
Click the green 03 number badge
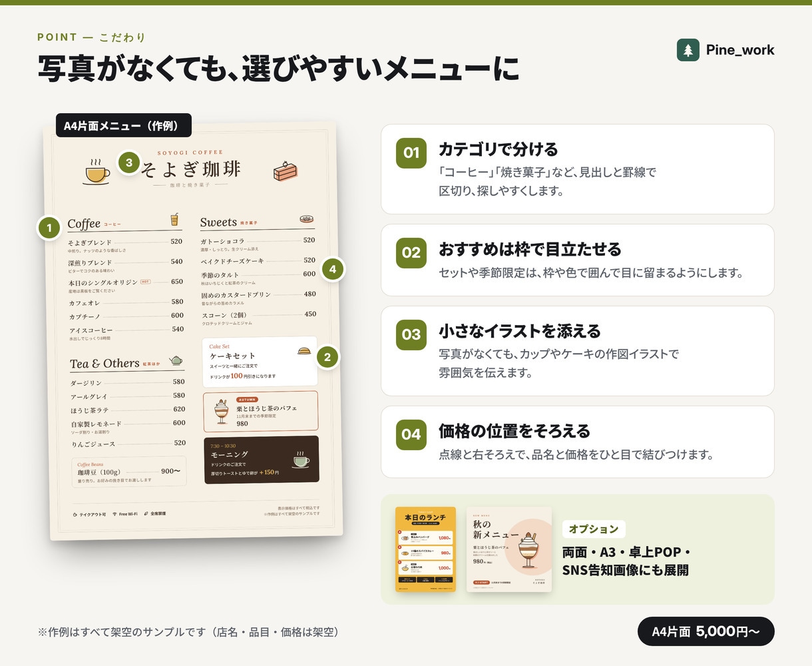tap(411, 334)
